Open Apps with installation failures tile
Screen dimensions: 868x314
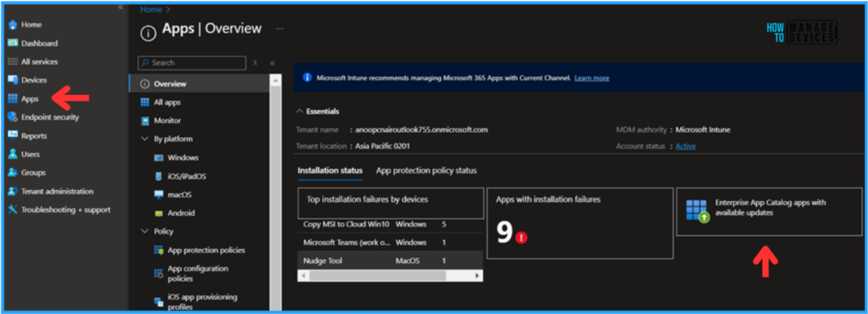coord(580,222)
